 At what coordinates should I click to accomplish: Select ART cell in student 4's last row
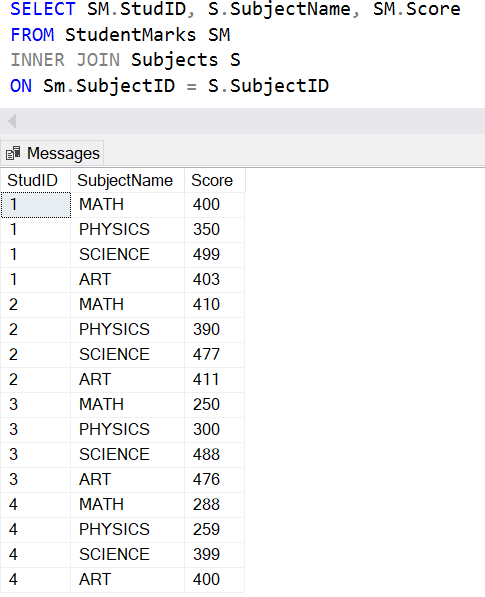128,580
